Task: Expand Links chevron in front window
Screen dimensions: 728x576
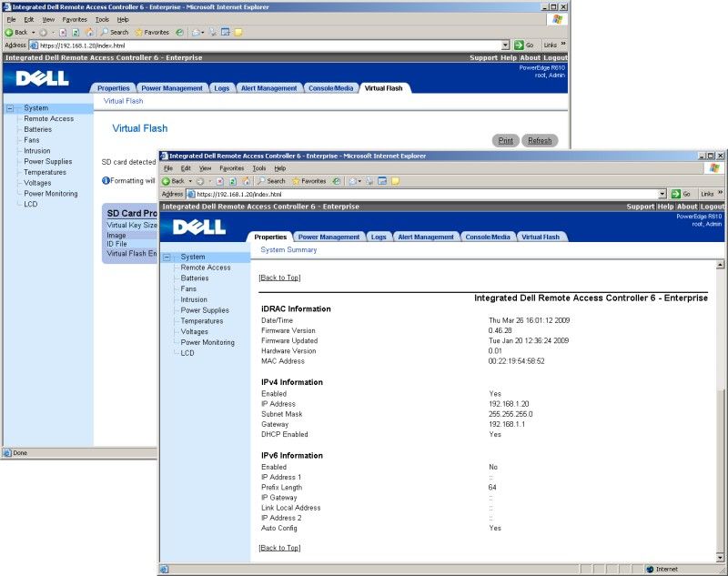Action: [720, 193]
